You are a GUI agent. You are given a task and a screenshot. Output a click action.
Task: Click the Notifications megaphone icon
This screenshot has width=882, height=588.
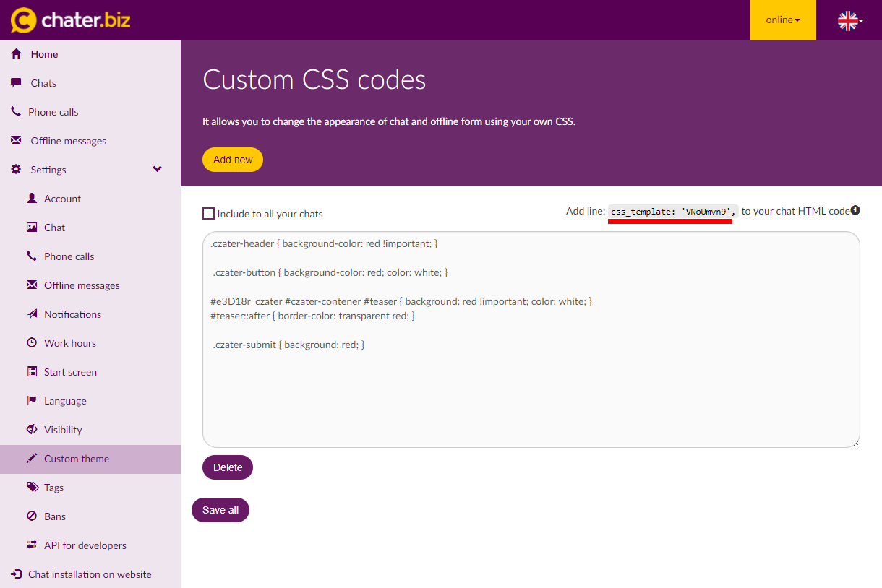click(32, 314)
